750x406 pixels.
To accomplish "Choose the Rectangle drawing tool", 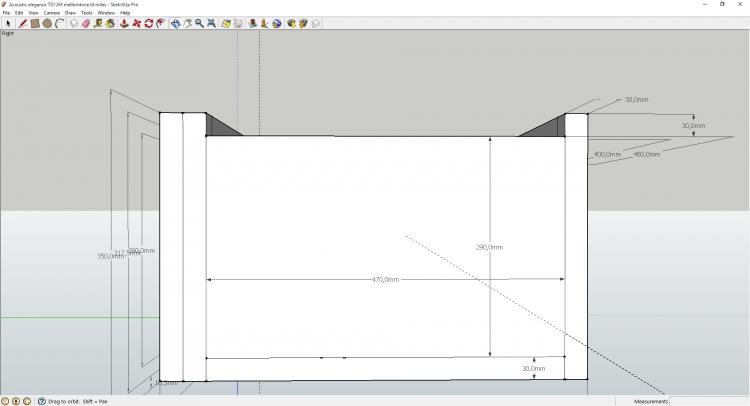I will point(35,23).
